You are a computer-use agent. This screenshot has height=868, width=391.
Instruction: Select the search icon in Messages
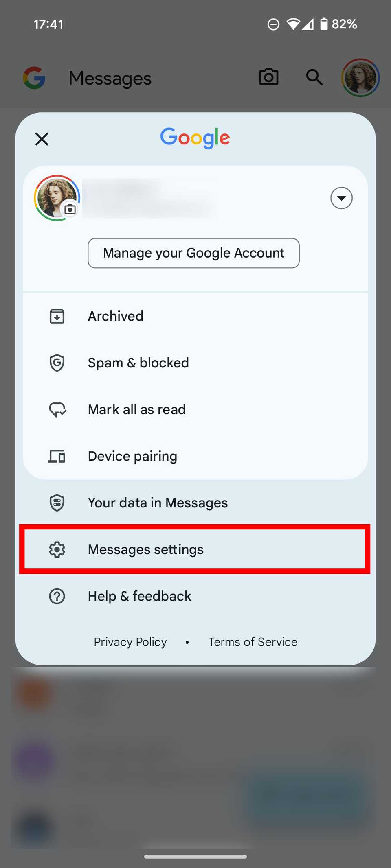(x=314, y=77)
